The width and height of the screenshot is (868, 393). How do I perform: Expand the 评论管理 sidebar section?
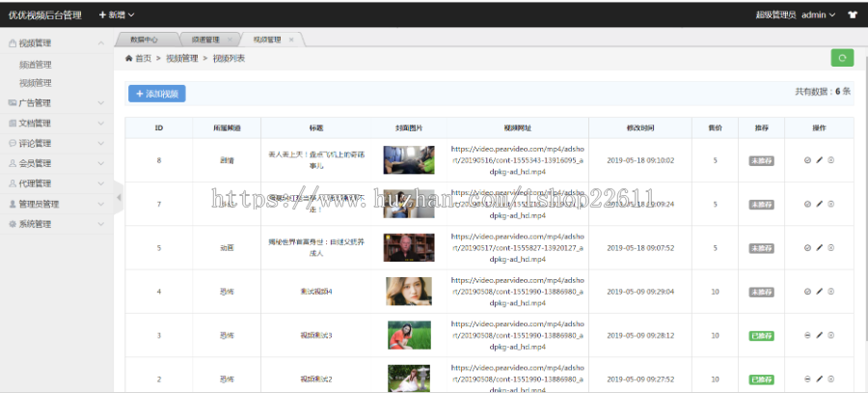(57, 143)
